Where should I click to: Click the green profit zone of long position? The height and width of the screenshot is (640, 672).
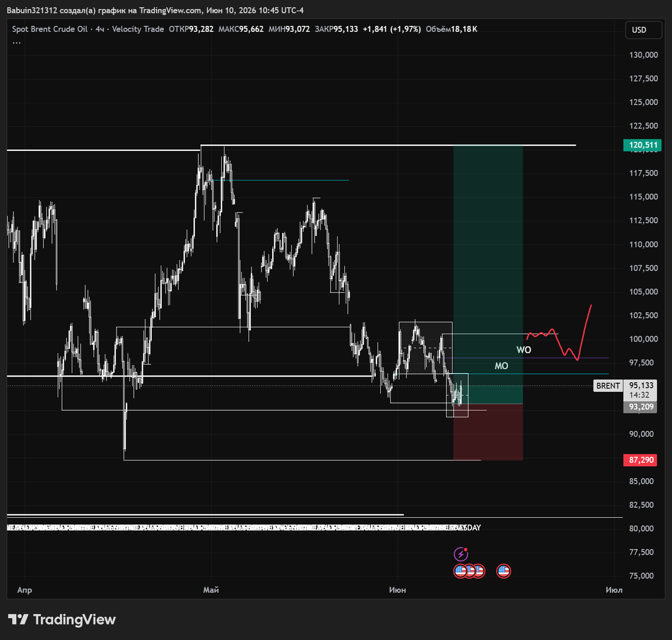click(488, 275)
